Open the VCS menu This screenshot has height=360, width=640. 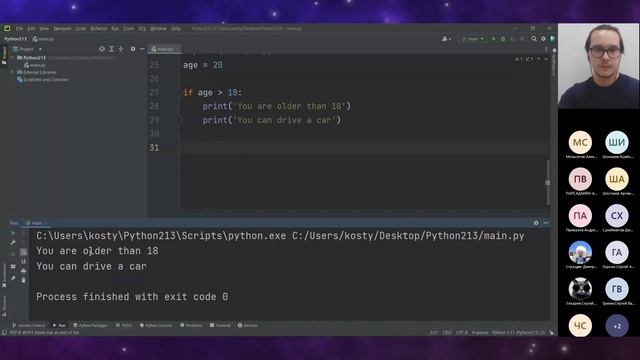click(142, 29)
